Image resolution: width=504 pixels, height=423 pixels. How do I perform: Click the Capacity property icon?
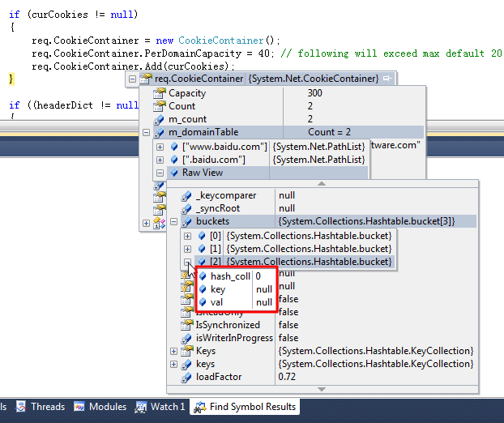point(160,93)
